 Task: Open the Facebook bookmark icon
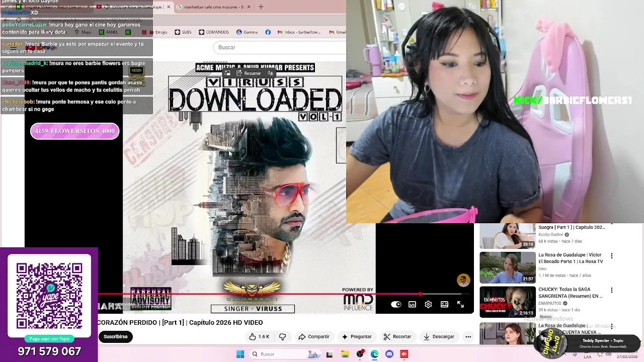268,32
